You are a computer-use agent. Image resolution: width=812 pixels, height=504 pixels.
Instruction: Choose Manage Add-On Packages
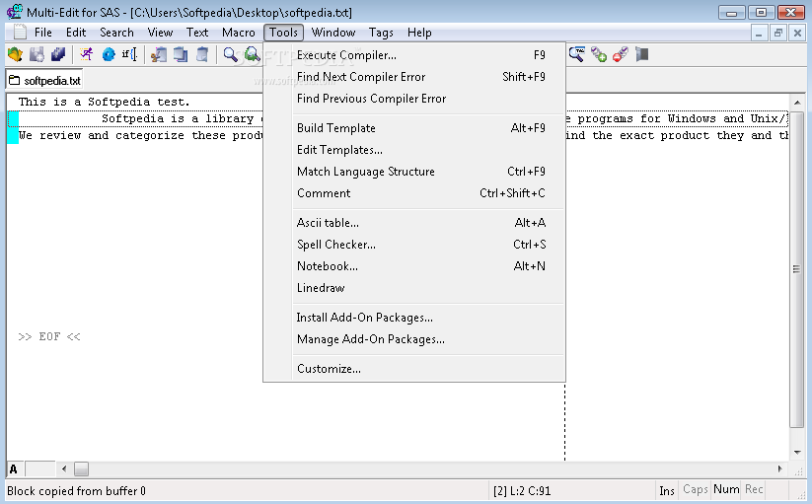tap(413, 339)
